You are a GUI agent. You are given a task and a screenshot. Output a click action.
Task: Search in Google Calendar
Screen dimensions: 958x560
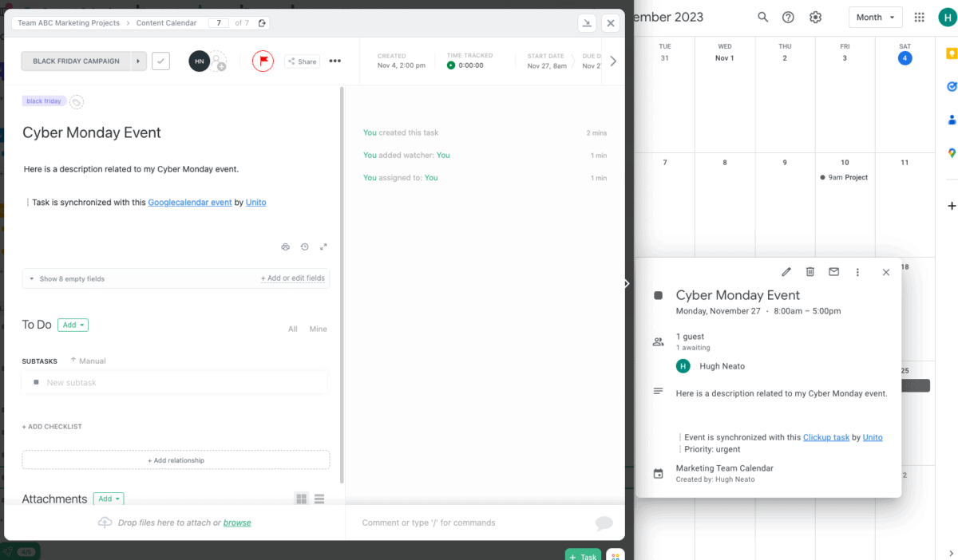pos(763,17)
